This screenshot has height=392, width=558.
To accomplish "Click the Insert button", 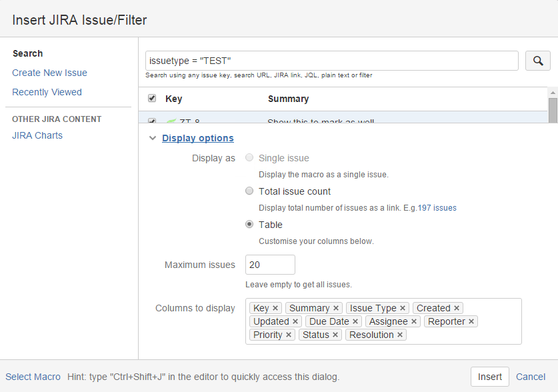I will point(490,377).
